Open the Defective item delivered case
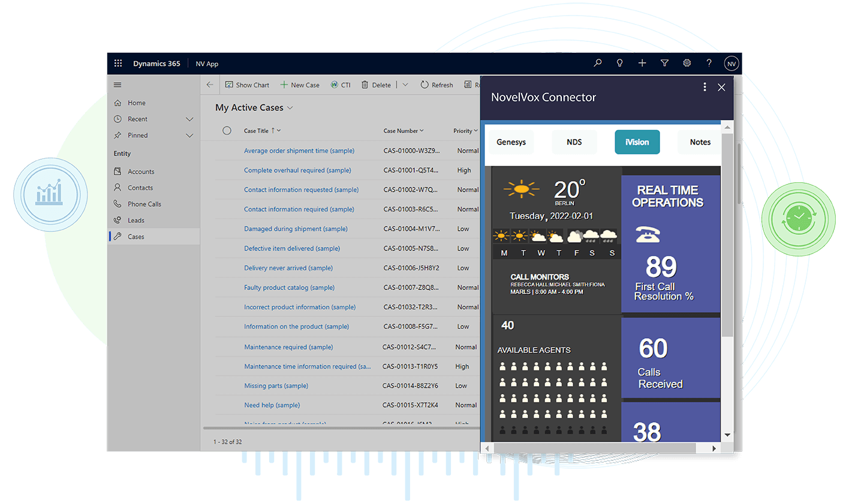This screenshot has height=504, width=849. (x=292, y=248)
